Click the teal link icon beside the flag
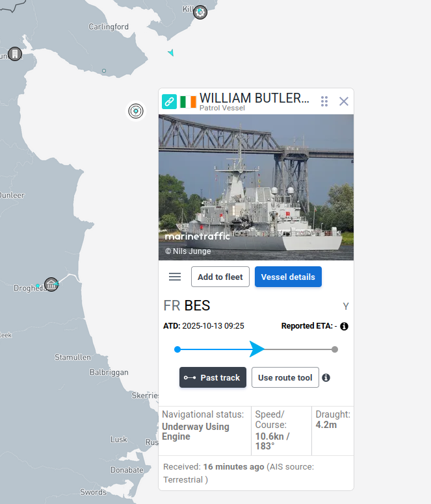Image resolution: width=431 pixels, height=504 pixels. 169,102
